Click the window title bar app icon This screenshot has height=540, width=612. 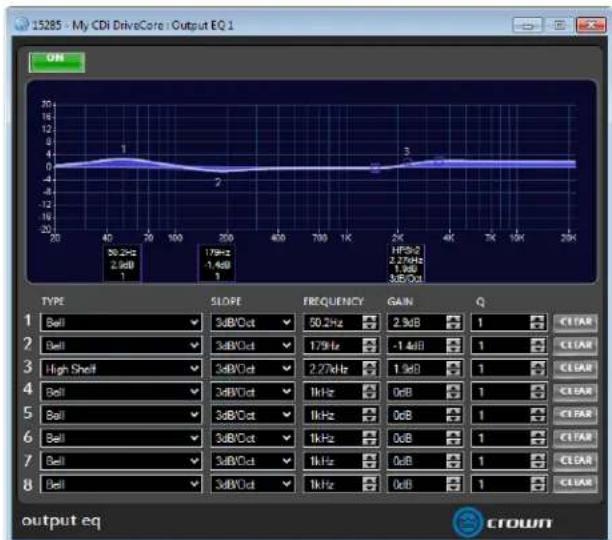[21, 25]
